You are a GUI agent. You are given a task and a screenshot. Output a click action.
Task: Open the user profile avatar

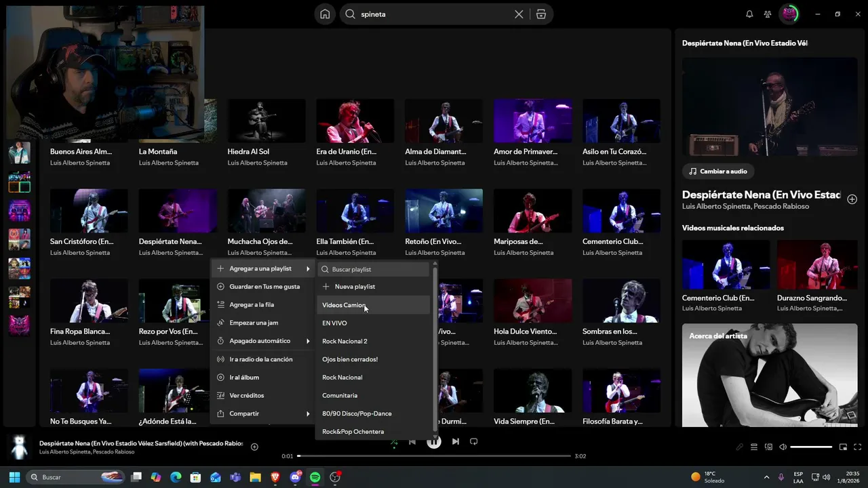789,14
